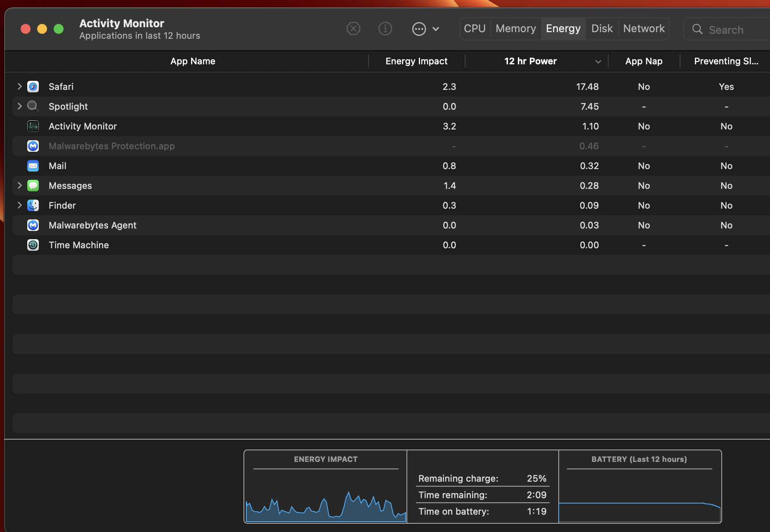Open the ellipsis more-options menu
This screenshot has width=770, height=532.
425,29
